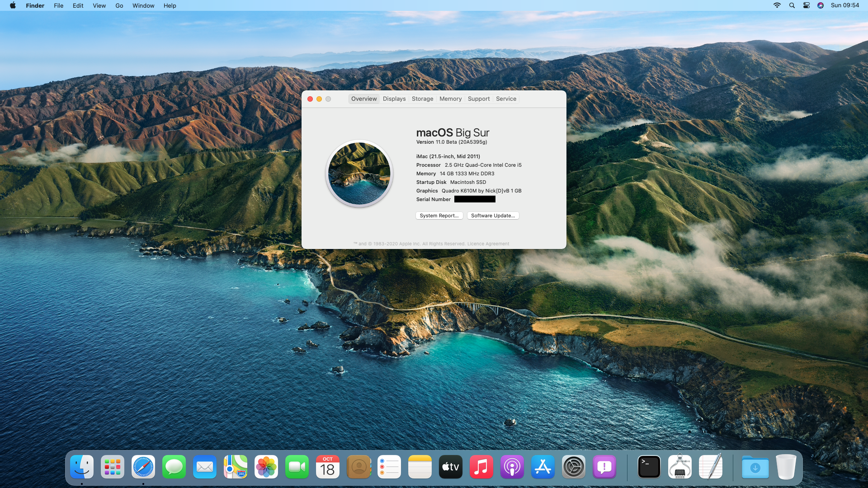Click the Safari browser icon in Dock
868x488 pixels.
click(143, 467)
